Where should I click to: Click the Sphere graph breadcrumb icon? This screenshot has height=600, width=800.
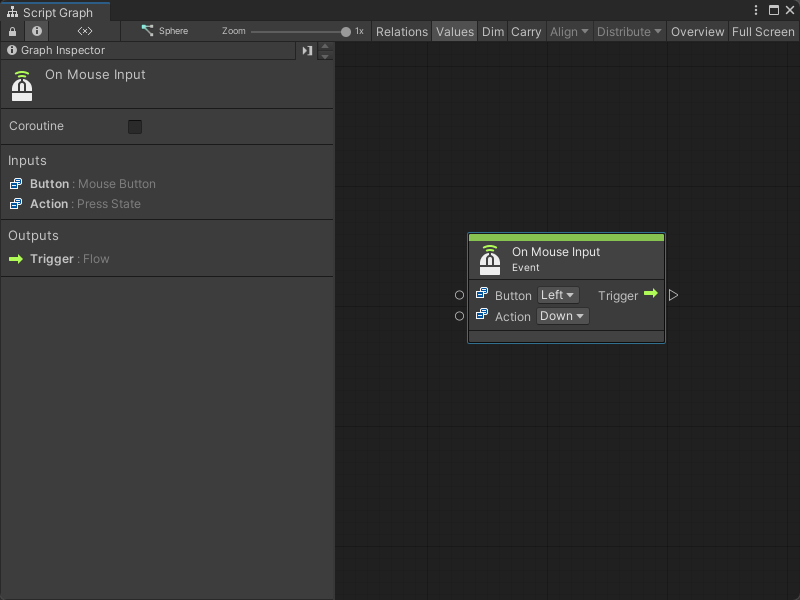(x=147, y=31)
